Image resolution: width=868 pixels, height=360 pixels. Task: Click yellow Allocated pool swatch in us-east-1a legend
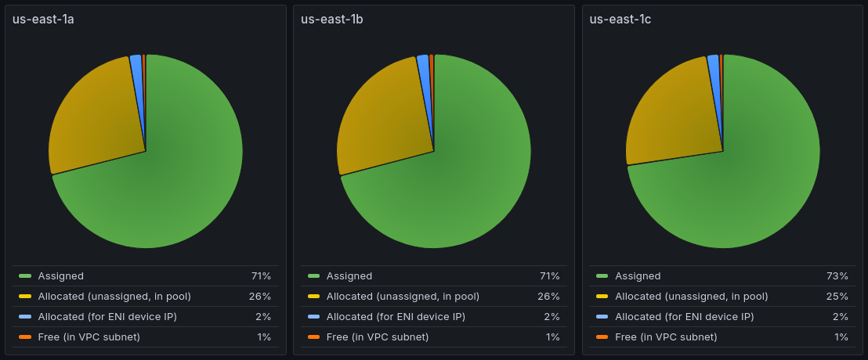pos(25,297)
